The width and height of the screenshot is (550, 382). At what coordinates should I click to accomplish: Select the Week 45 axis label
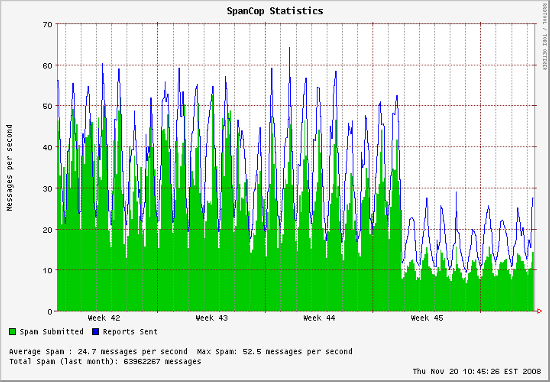(x=427, y=318)
